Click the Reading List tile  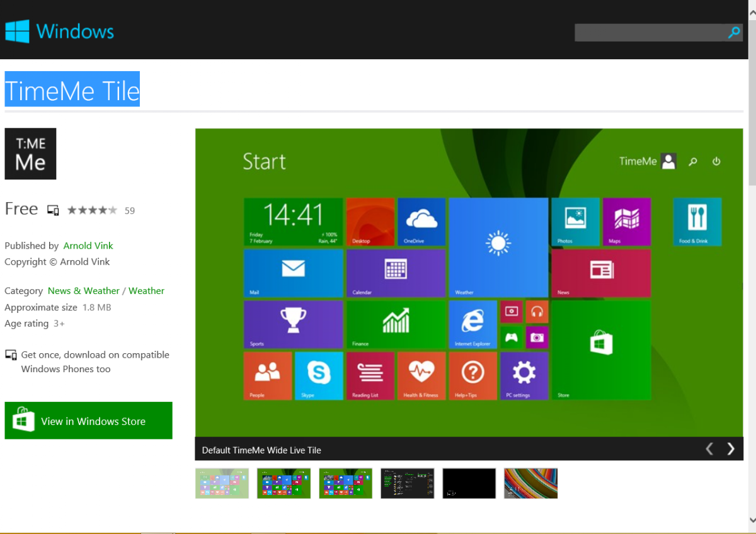(x=370, y=376)
